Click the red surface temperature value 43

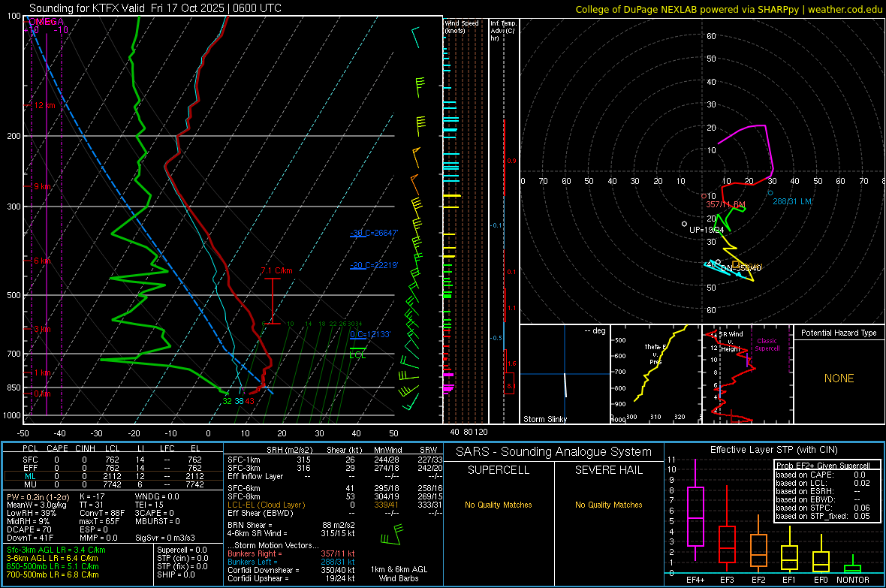click(x=250, y=401)
